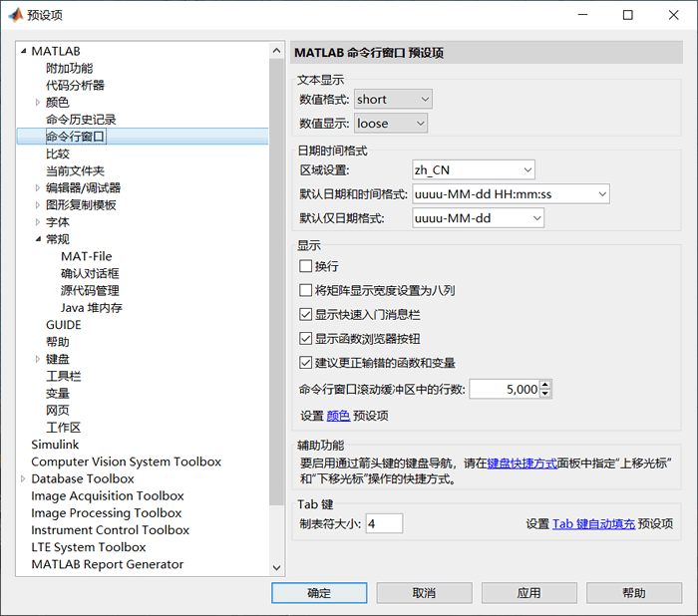Click the 取消 button
This screenshot has height=616, width=698.
pyautogui.click(x=424, y=593)
